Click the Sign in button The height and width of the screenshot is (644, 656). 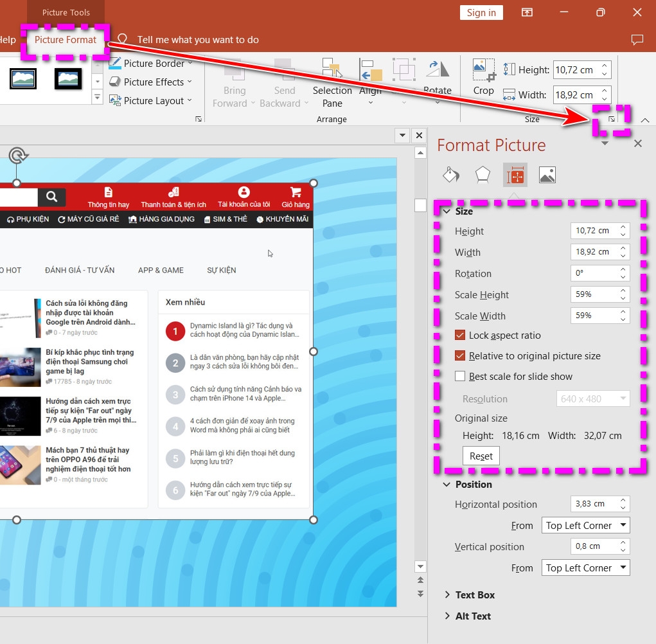click(481, 12)
